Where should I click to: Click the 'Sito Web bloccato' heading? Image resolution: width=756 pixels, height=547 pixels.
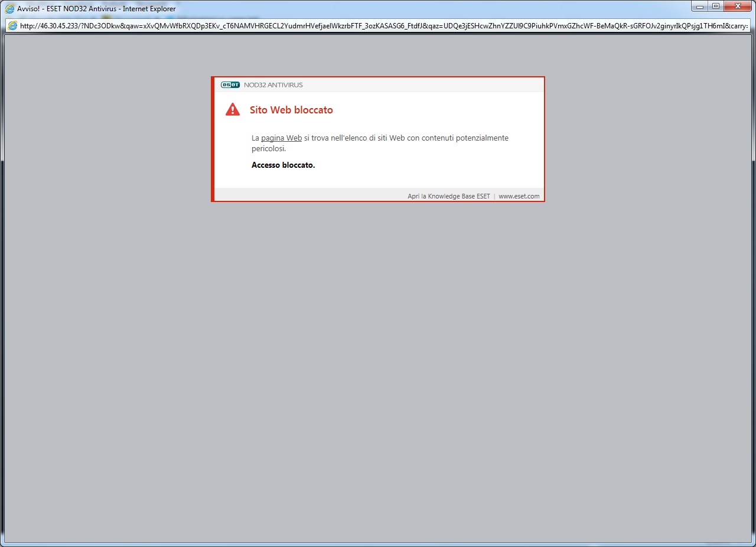point(291,110)
